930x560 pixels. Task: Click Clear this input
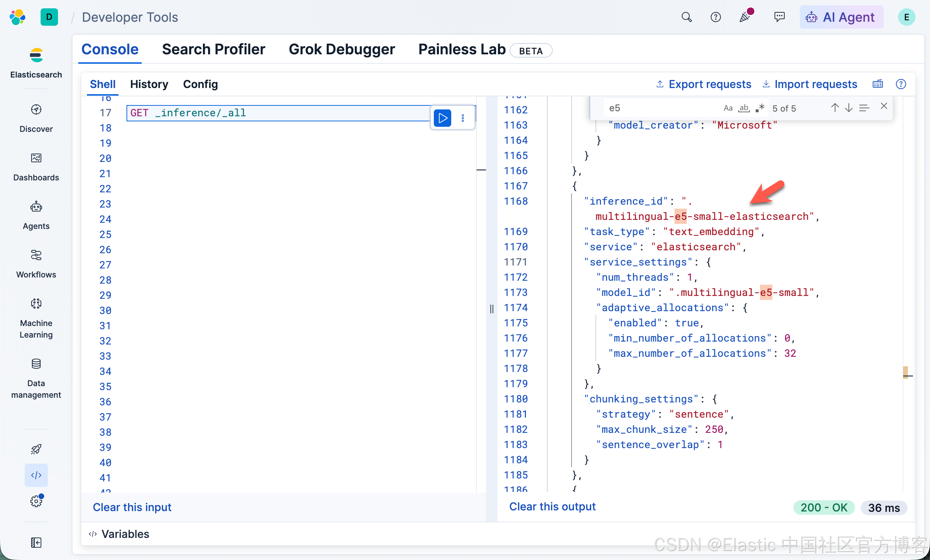[x=132, y=507]
